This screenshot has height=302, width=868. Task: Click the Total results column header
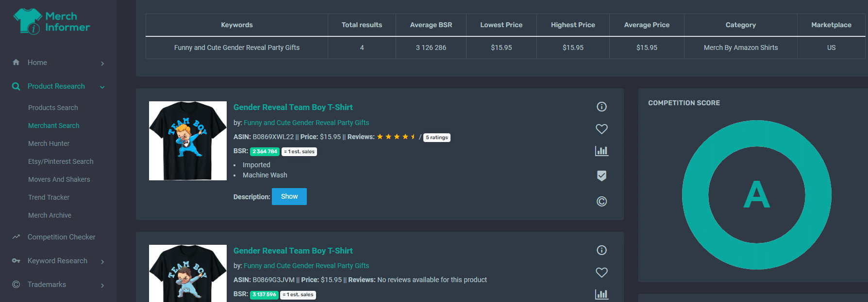coord(362,25)
